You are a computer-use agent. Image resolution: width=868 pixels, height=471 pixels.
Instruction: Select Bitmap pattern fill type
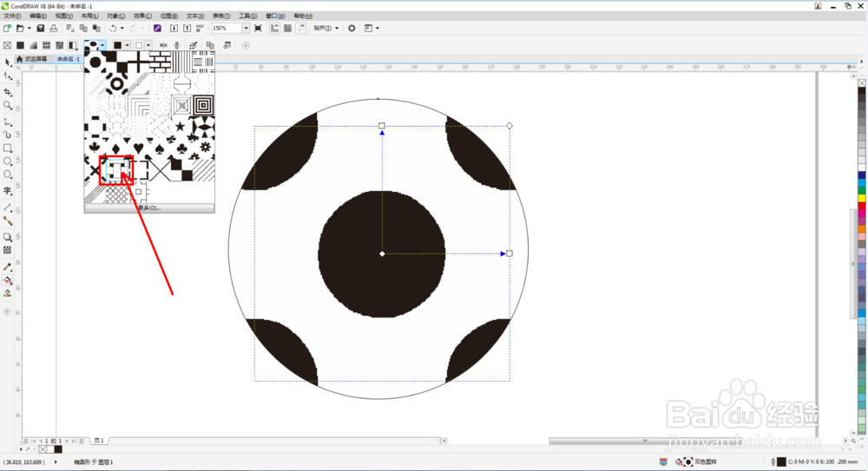coord(60,45)
